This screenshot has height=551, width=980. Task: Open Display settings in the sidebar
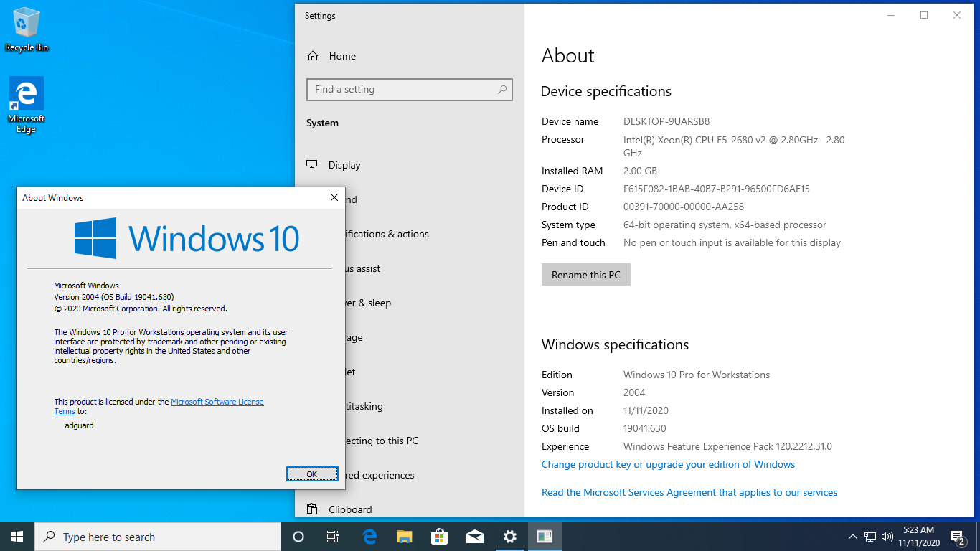(x=410, y=165)
